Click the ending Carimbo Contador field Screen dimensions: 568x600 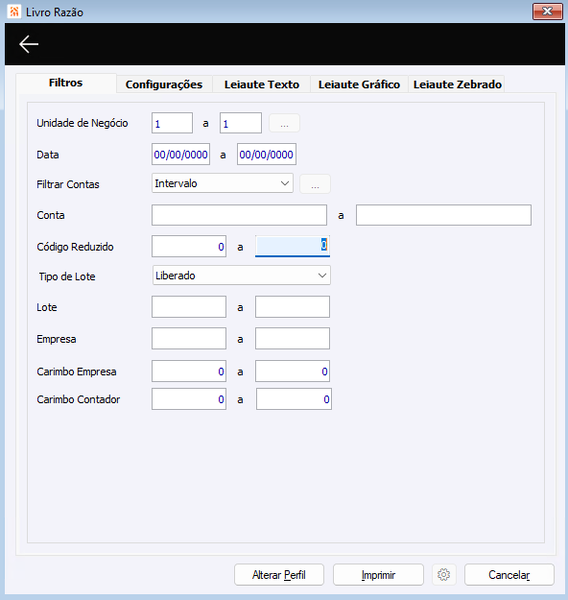pos(294,399)
